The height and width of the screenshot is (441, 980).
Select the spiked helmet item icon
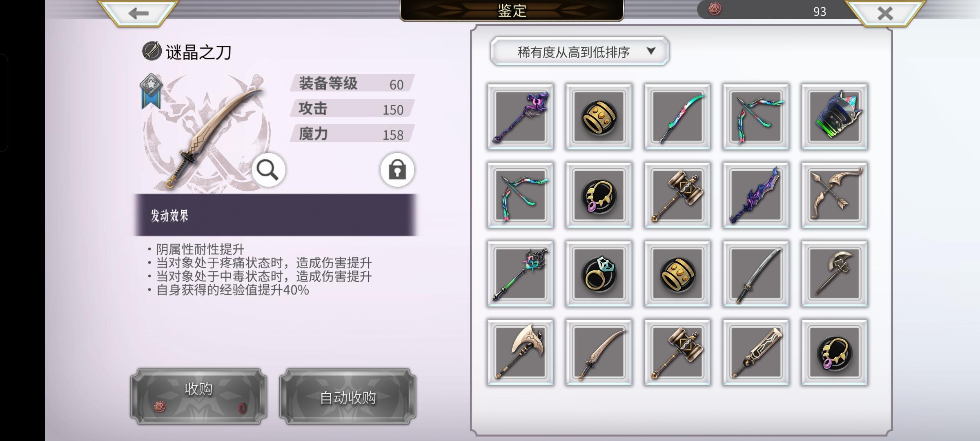(x=834, y=117)
